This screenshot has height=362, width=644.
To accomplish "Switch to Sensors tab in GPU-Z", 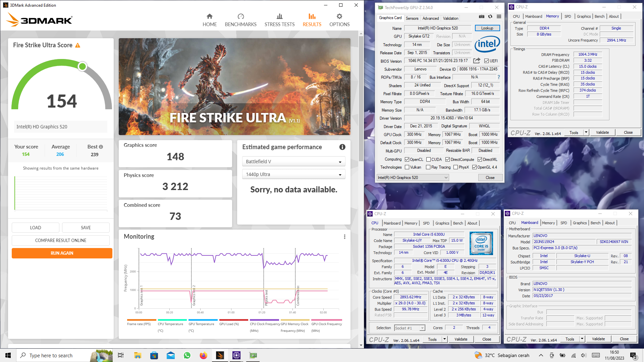I will coord(412,18).
